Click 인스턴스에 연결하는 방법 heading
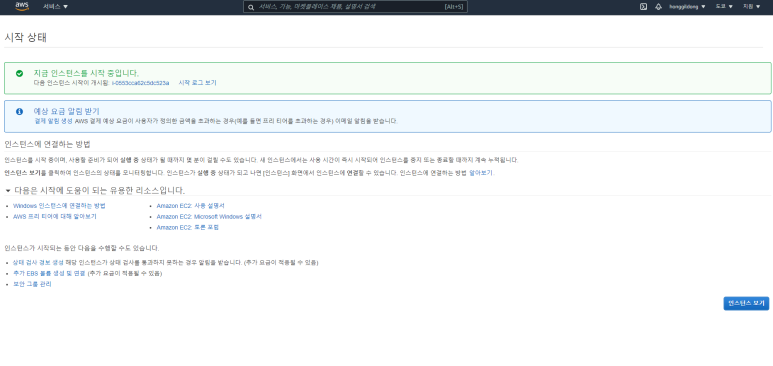Image resolution: width=773 pixels, height=366 pixels. (x=47, y=144)
